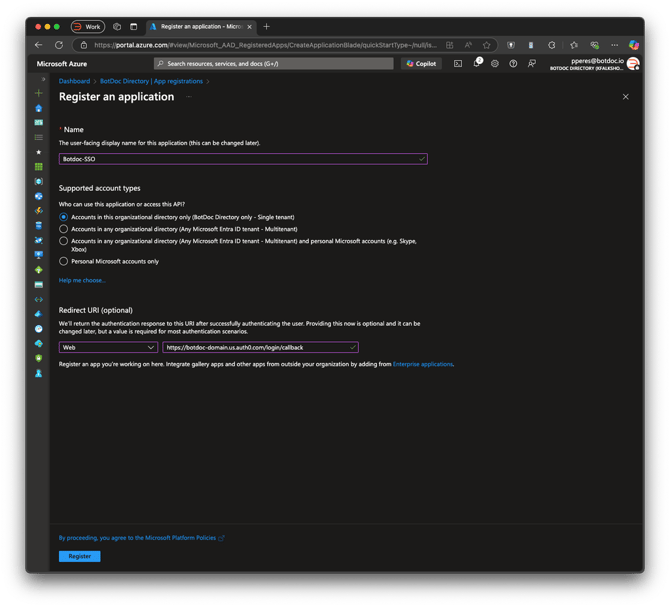Click the help question mark icon

(x=513, y=64)
